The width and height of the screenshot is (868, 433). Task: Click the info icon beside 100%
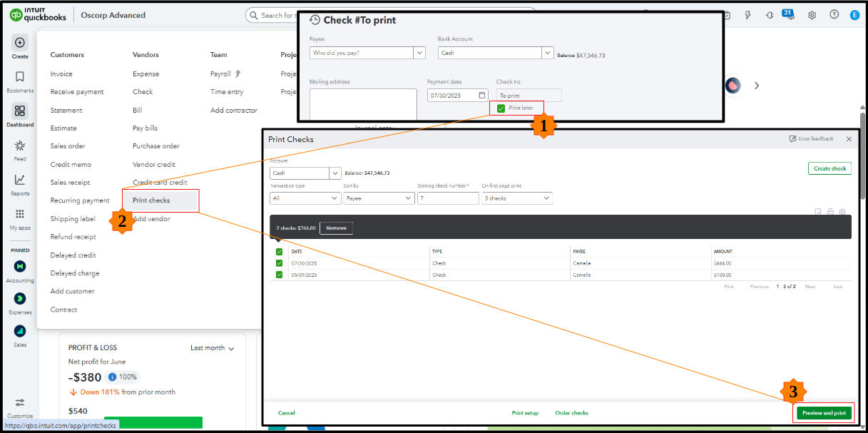click(x=112, y=377)
